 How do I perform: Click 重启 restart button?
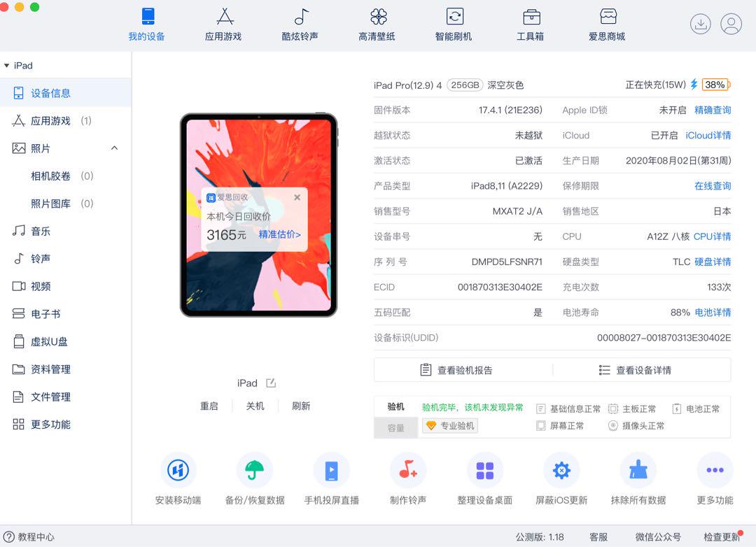click(209, 406)
